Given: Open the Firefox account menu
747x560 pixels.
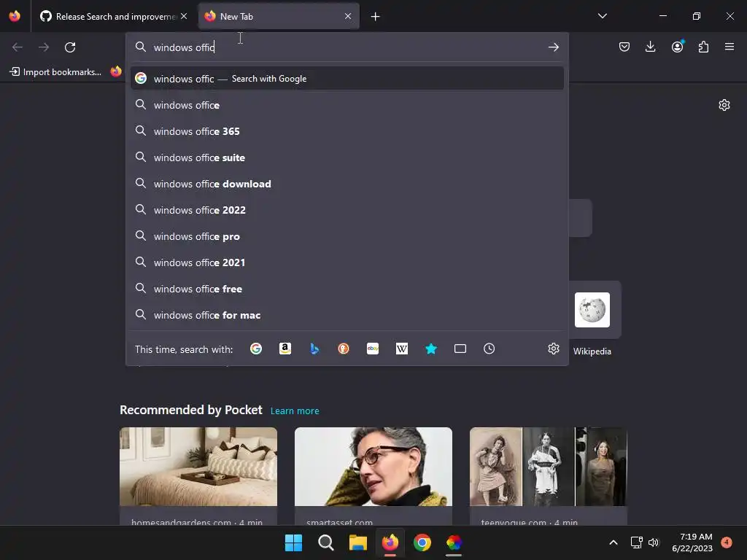Looking at the screenshot, I should click(x=677, y=47).
